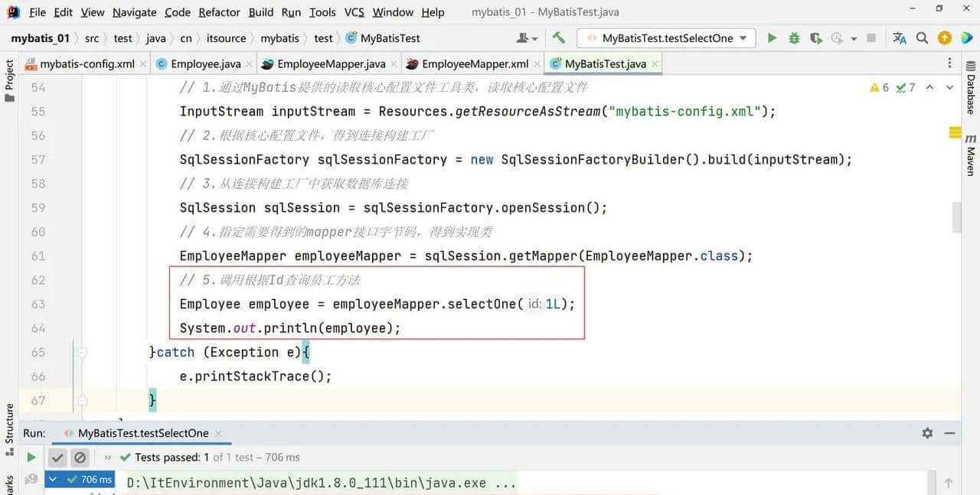Open the MyBatisTest.testSelectOne run configuration dropdown

[x=667, y=38]
